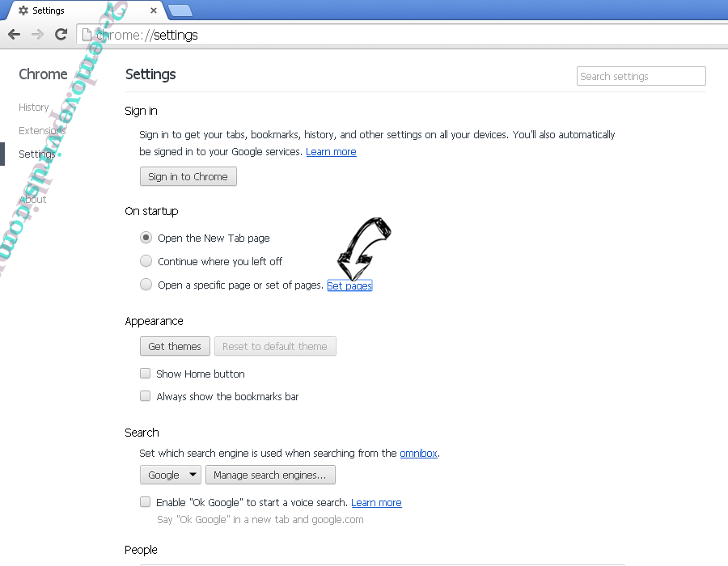Select Settings in the sidebar
Viewport: 728px width, 566px height.
point(36,154)
